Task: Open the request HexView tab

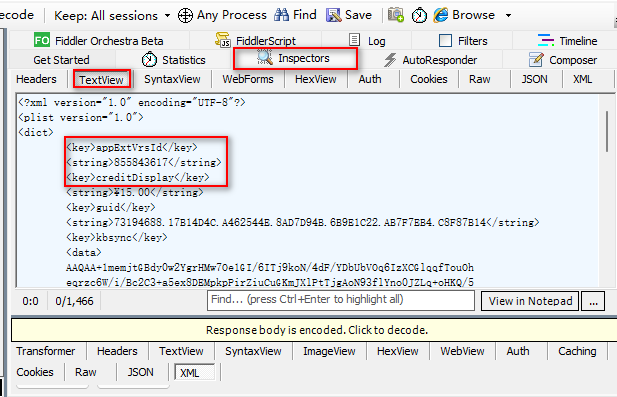Action: click(x=316, y=79)
